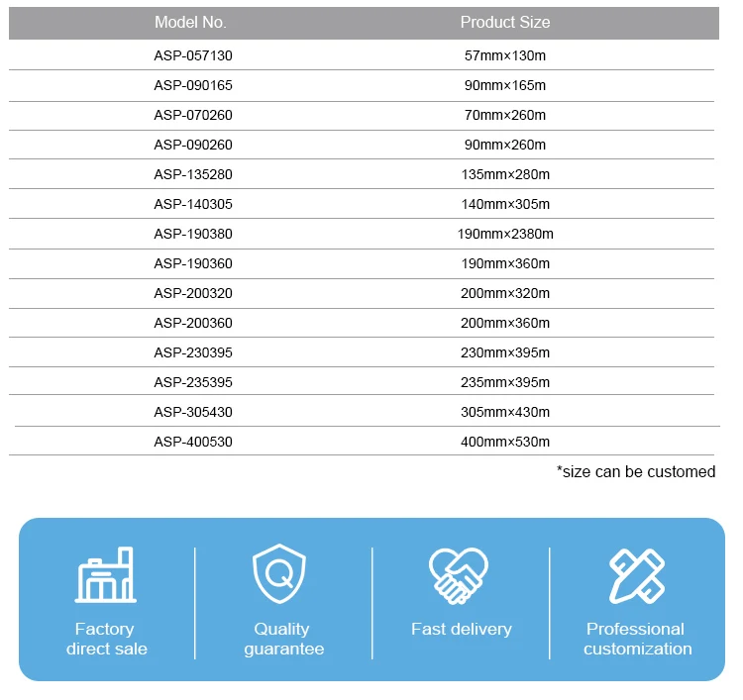Click the handshake heart icon
The width and height of the screenshot is (743, 700).
pyautogui.click(x=459, y=576)
